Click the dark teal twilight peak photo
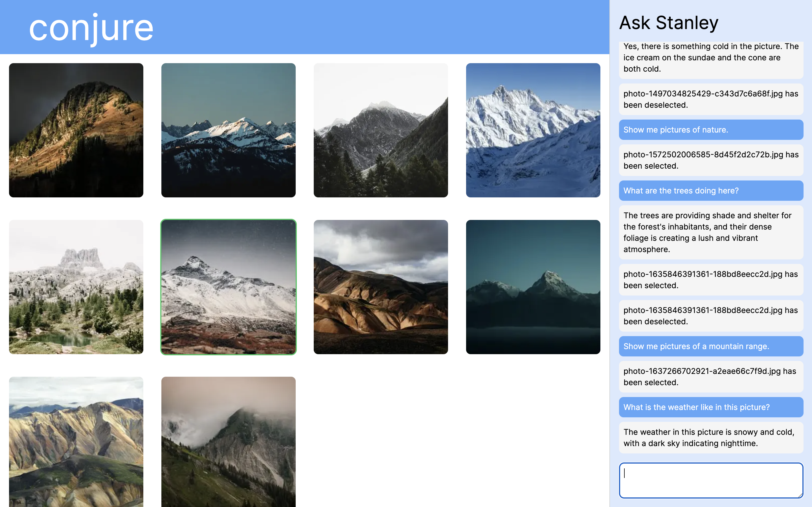812x507 pixels. coord(533,287)
